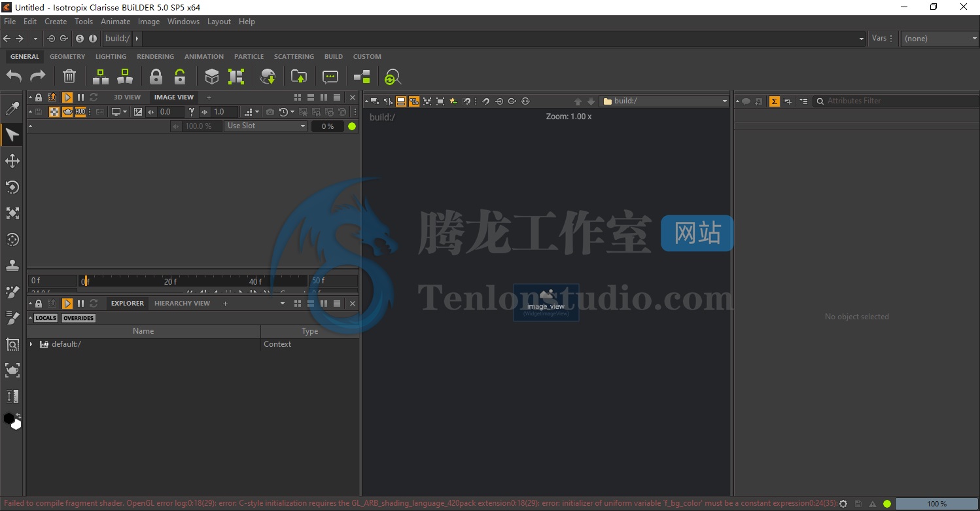Select the Rotate tool in left toolbar

click(x=12, y=187)
